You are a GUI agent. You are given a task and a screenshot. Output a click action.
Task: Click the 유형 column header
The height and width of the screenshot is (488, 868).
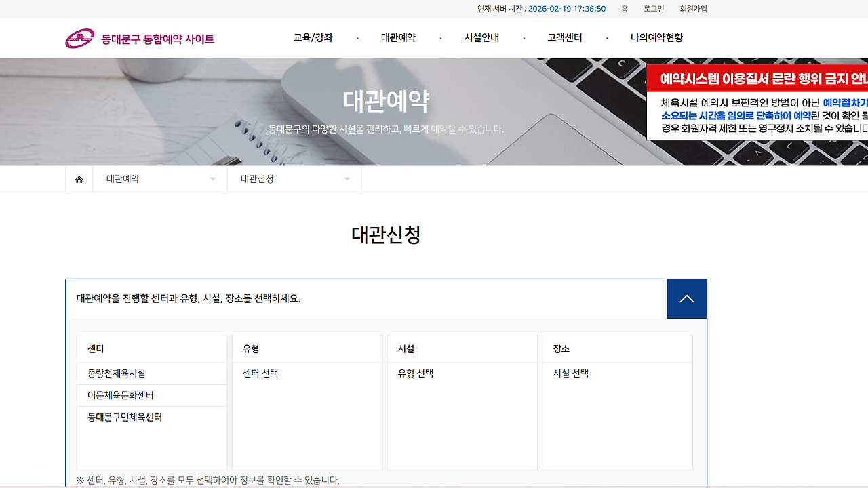point(307,349)
